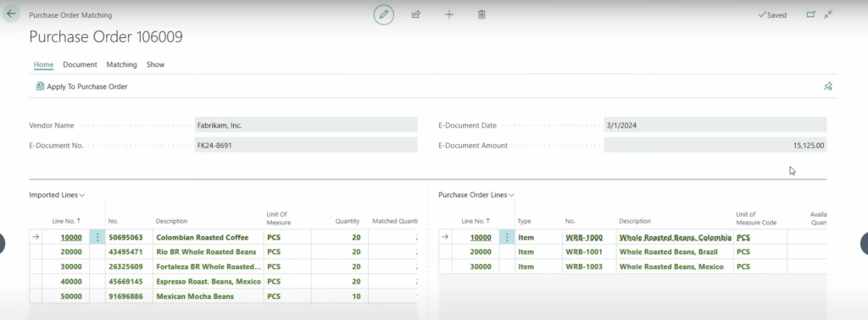The height and width of the screenshot is (320, 868).
Task: Click item WRB-1003
Action: pos(583,267)
